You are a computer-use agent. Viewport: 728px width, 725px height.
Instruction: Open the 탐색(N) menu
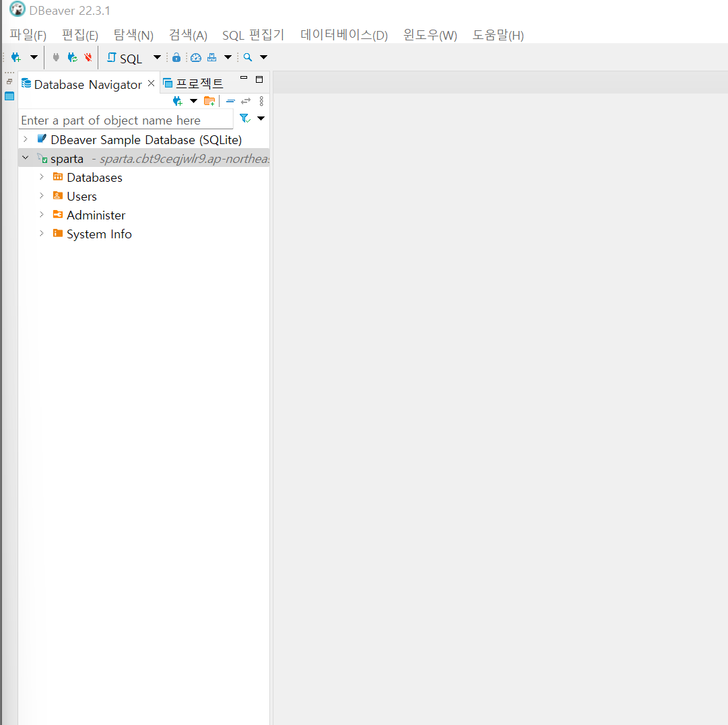pos(134,35)
